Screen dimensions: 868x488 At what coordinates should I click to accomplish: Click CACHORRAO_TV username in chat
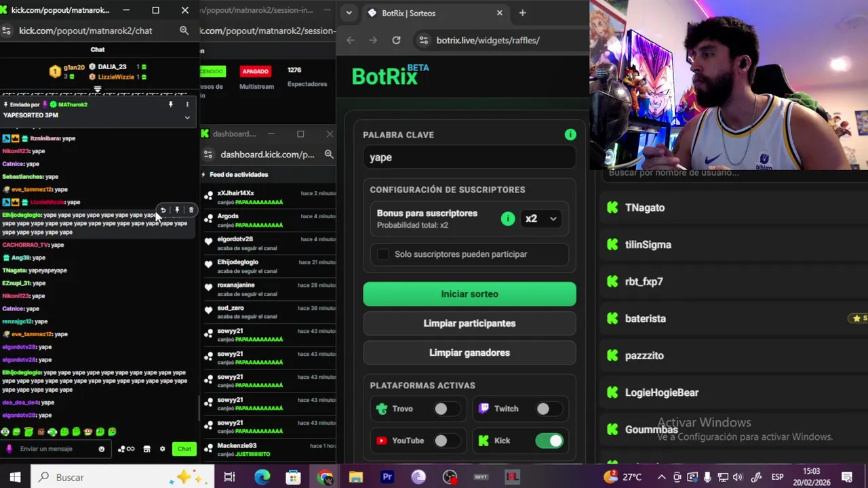[26, 245]
